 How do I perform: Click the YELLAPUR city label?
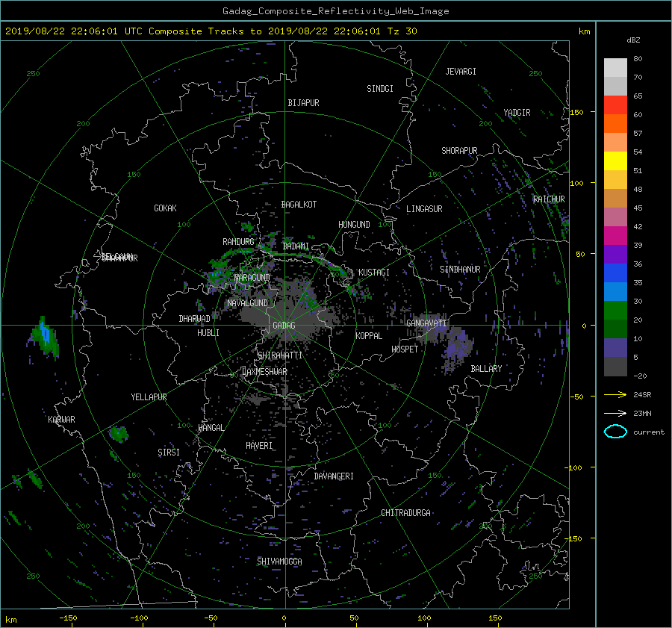pyautogui.click(x=149, y=397)
